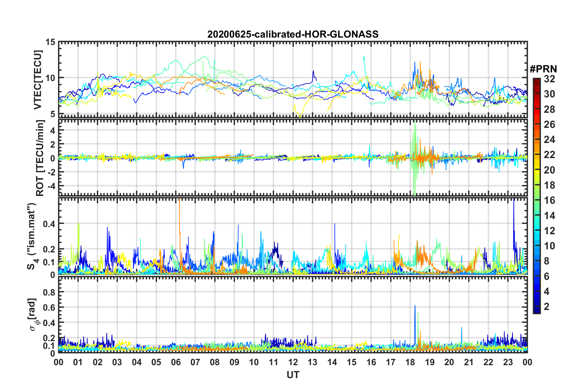
Task: Select tick label 14 on the #PRN colorbar
Action: pos(549,215)
